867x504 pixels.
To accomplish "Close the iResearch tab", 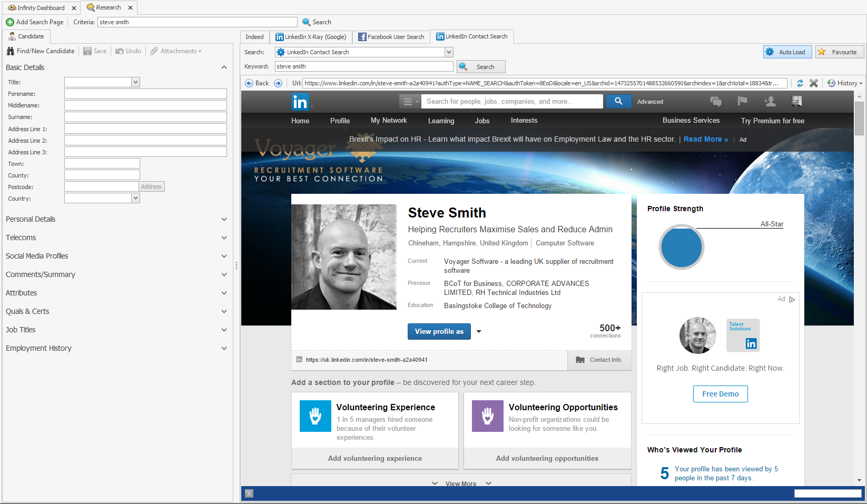I will tap(130, 8).
